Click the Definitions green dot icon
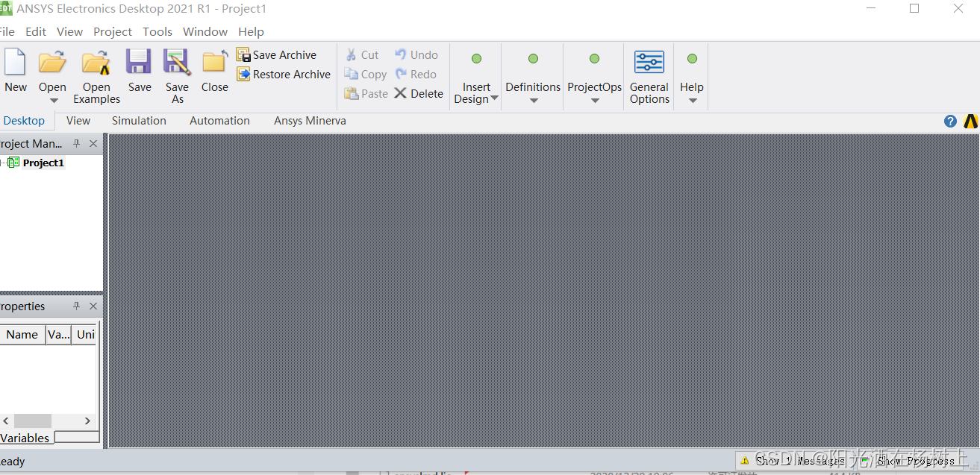 (533, 59)
